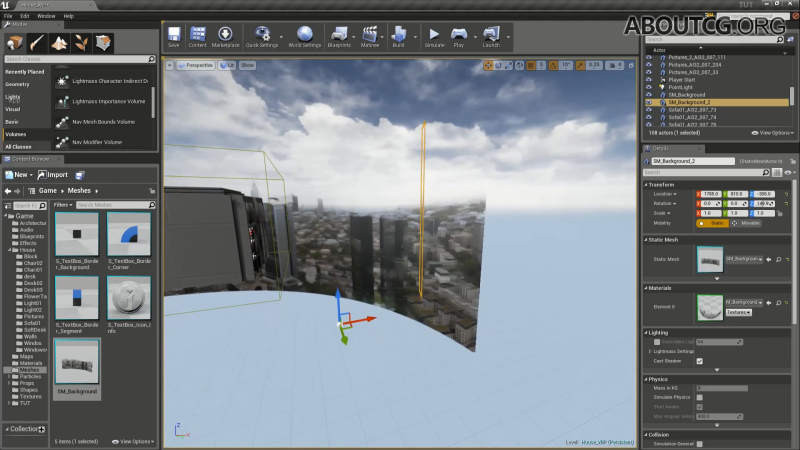Click the Matinee toolbar icon

tap(370, 37)
